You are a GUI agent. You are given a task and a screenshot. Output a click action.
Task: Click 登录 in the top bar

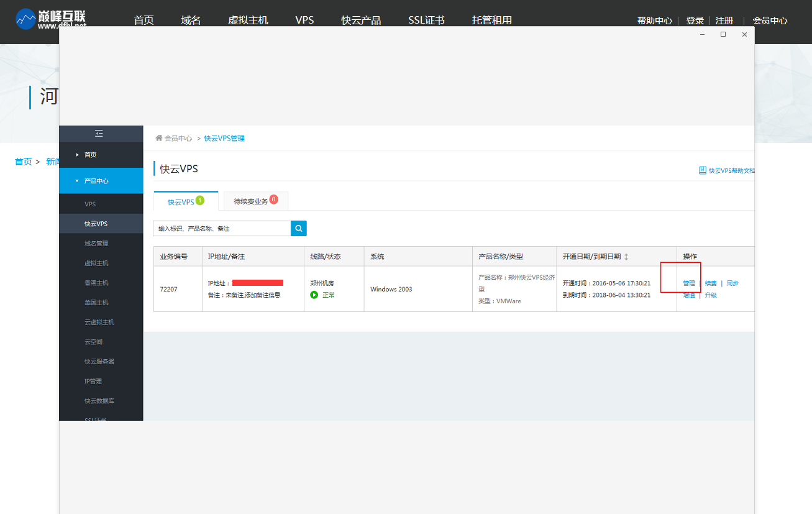pos(695,21)
